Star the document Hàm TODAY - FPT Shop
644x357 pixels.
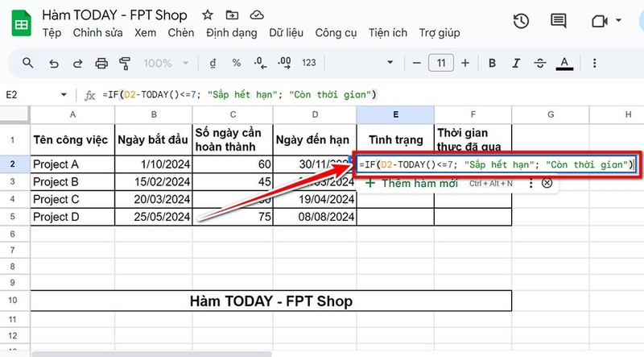(208, 15)
